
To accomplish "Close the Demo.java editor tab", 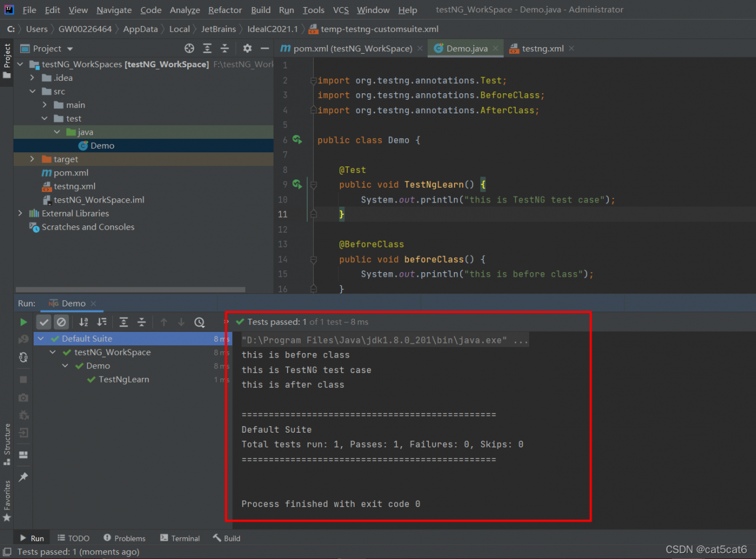I will point(496,48).
